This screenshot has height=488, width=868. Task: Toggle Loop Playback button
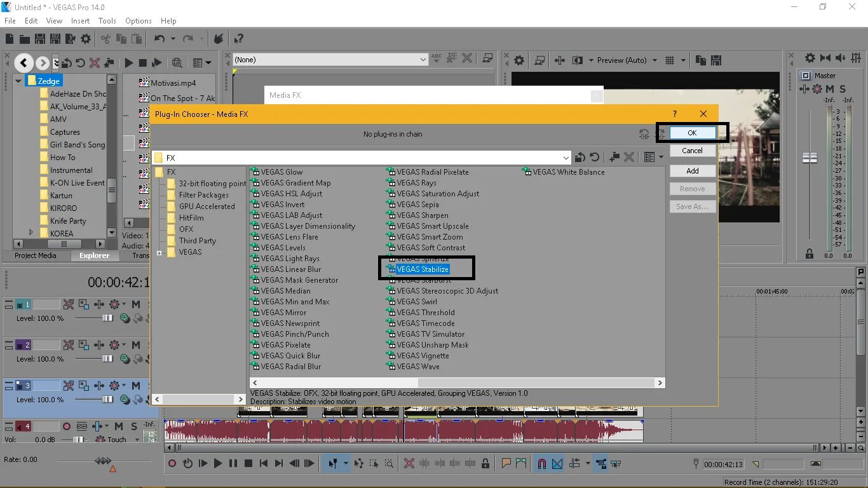pos(187,464)
